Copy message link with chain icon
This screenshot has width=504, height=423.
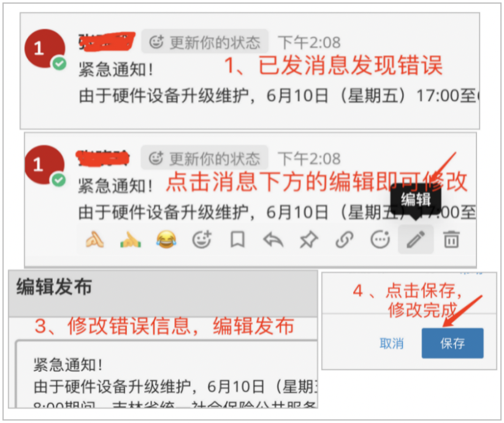345,240
